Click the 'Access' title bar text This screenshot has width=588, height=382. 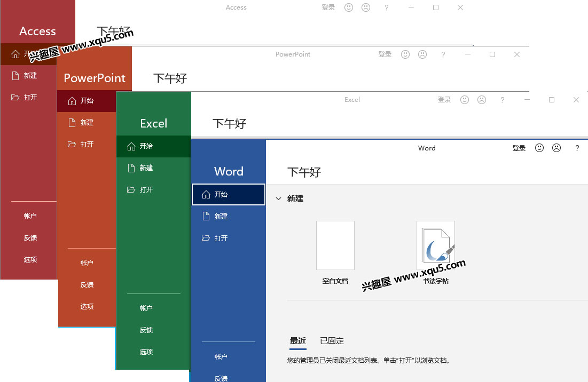click(236, 7)
